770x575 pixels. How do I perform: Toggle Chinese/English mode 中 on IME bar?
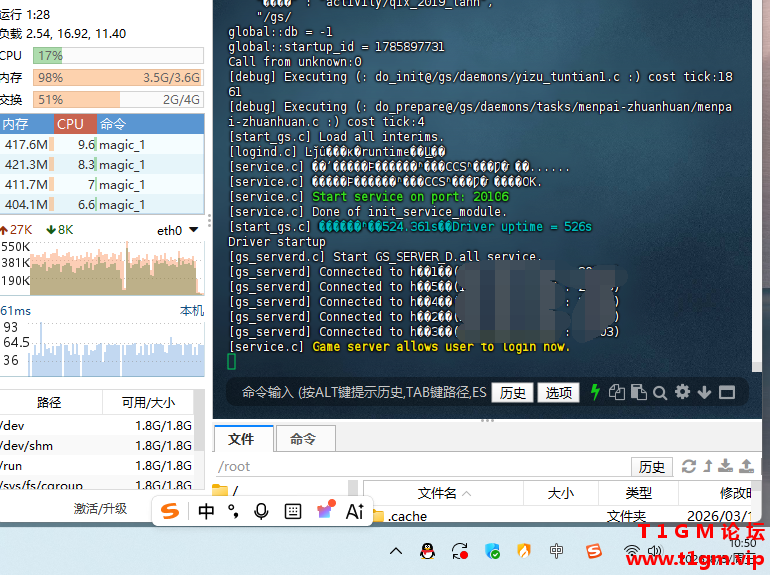(x=206, y=511)
